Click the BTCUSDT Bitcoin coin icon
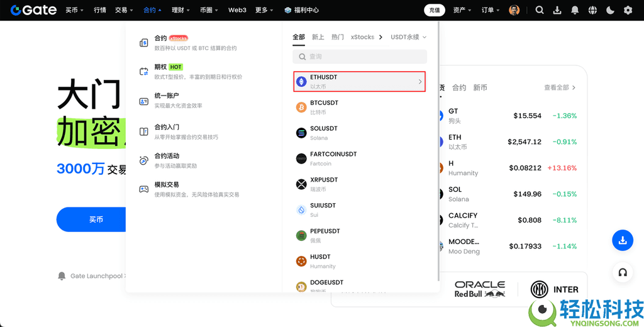The image size is (644, 327). coord(301,108)
